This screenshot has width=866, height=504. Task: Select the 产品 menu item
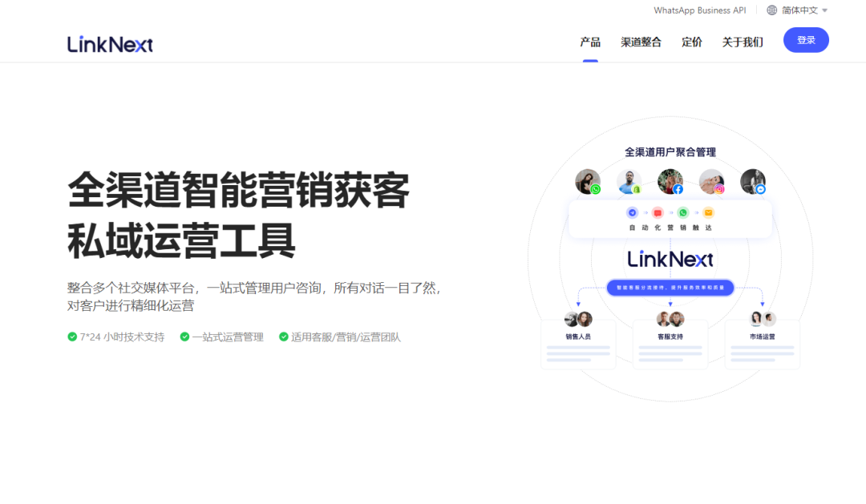(590, 42)
